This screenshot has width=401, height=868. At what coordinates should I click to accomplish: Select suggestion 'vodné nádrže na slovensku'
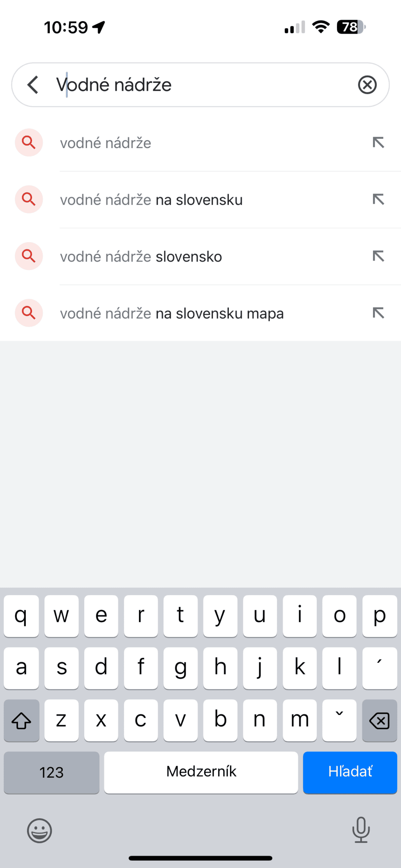point(151,200)
